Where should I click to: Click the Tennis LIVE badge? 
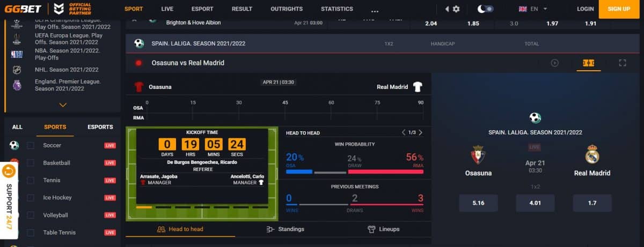110,180
